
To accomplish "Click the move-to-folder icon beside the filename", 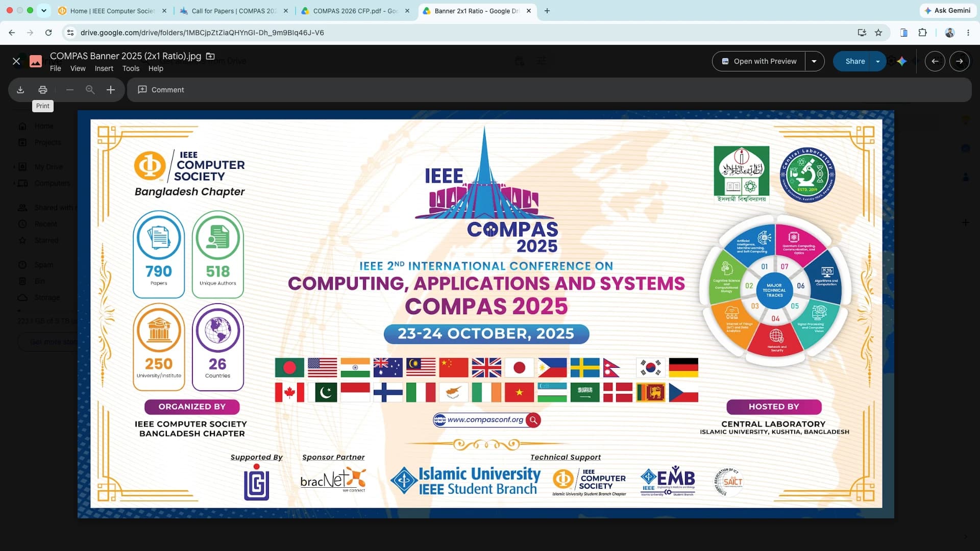I will 210,56.
